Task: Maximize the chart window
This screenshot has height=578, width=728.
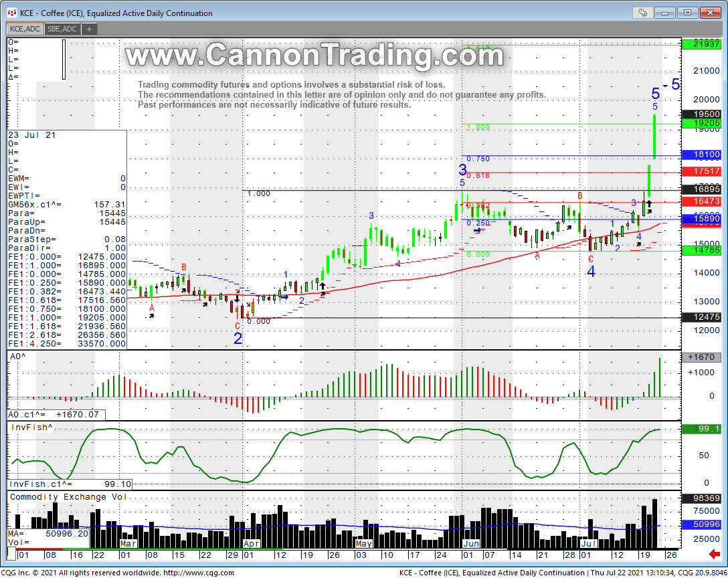Action: pos(687,12)
